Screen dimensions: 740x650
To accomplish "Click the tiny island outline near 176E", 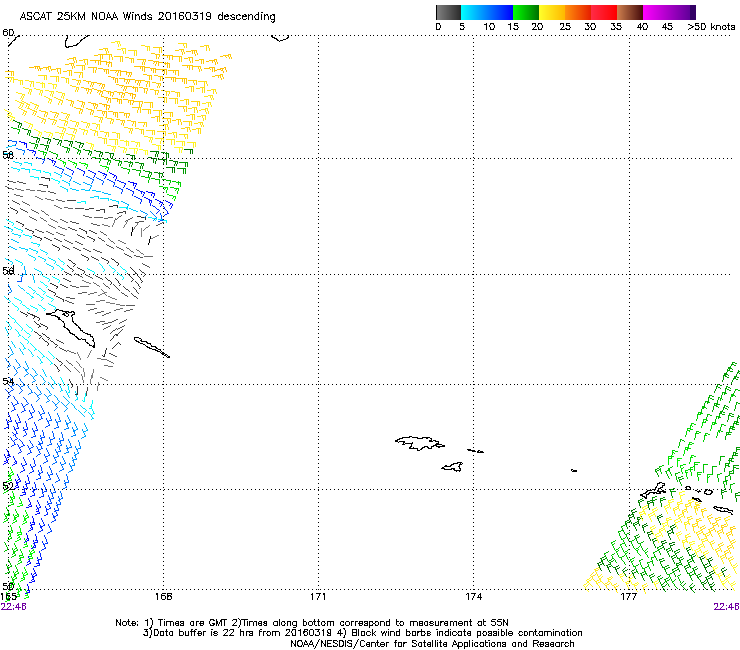I will 574,471.
